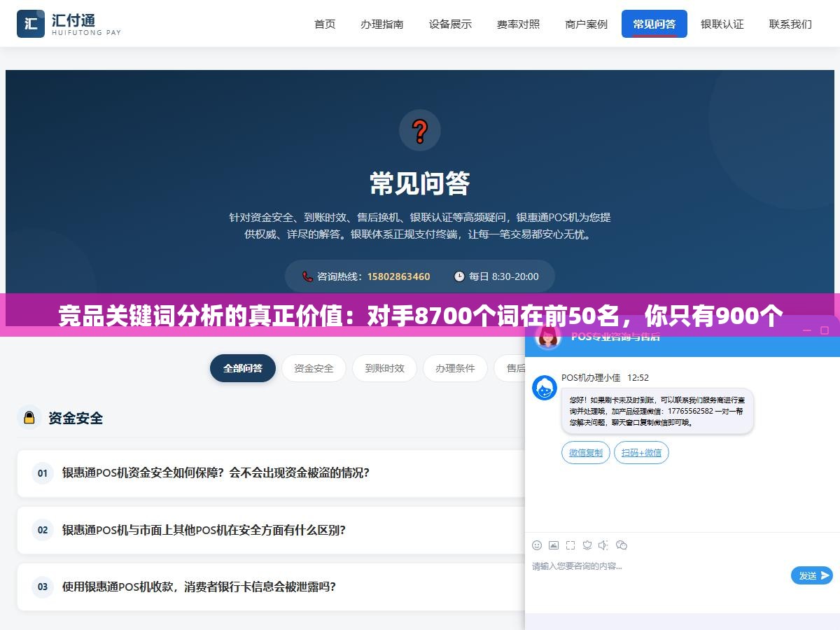840x630 pixels.
Task: Click the clock icon beside 每日 8:30-20:00
Action: 459,276
